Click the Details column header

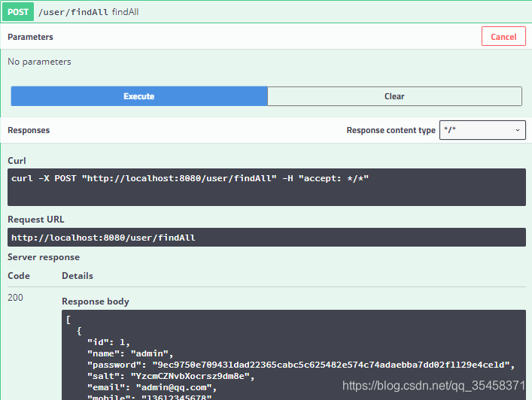(78, 276)
